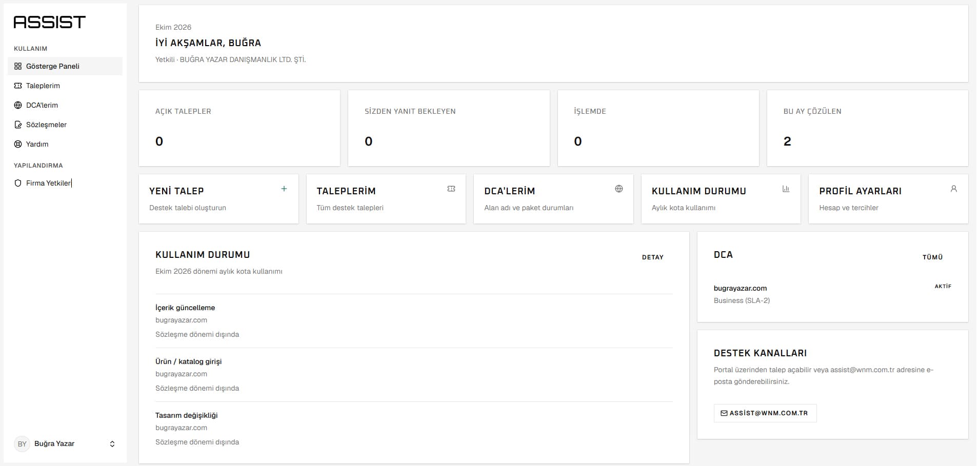Screen dimensions: 980x466
Task: Open the KULLANIM DURUMU quick action card
Action: (x=721, y=199)
